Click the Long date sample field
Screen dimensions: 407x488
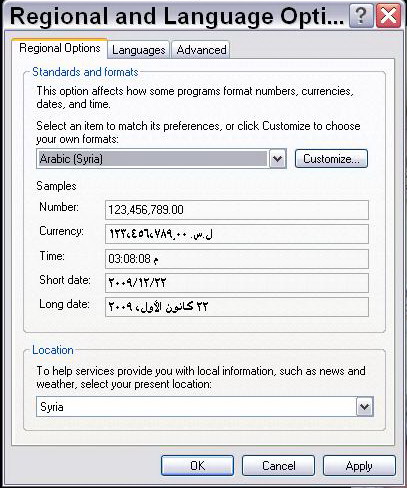click(237, 307)
